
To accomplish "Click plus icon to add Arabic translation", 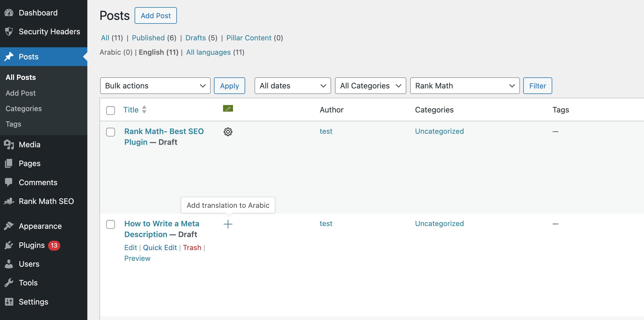I will [x=228, y=224].
